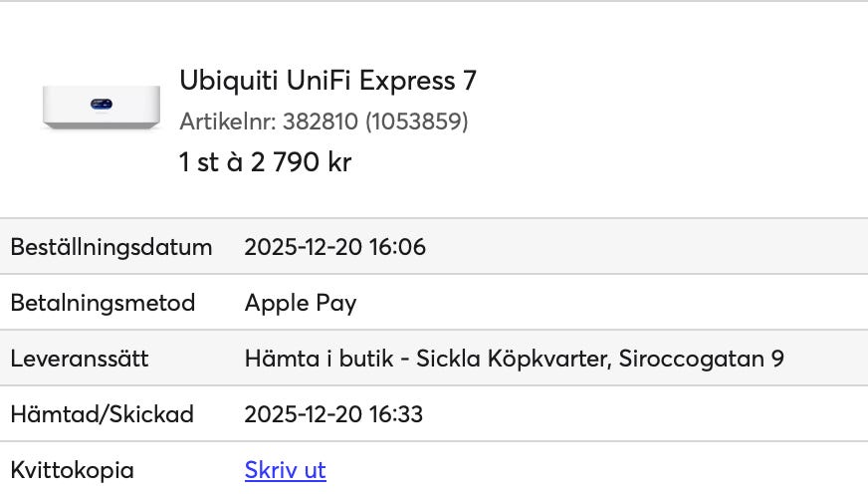868x494 pixels.
Task: Click the UniFi Express router product image
Action: tap(102, 107)
